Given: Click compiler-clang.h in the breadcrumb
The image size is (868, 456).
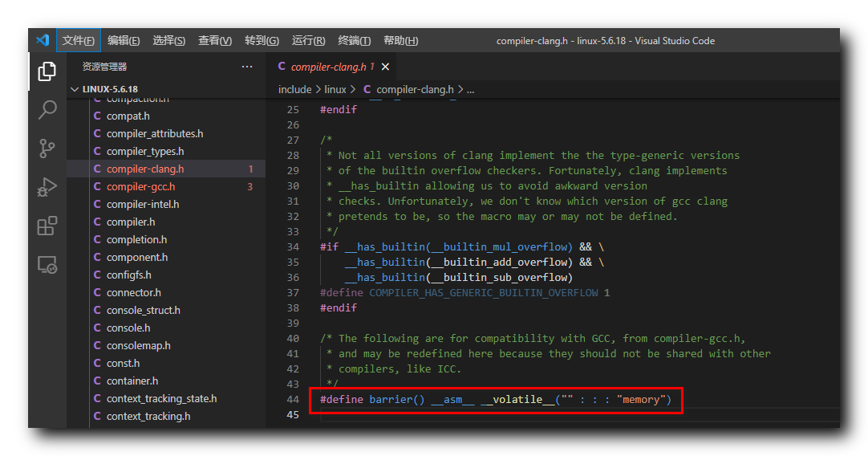Looking at the screenshot, I should [415, 89].
